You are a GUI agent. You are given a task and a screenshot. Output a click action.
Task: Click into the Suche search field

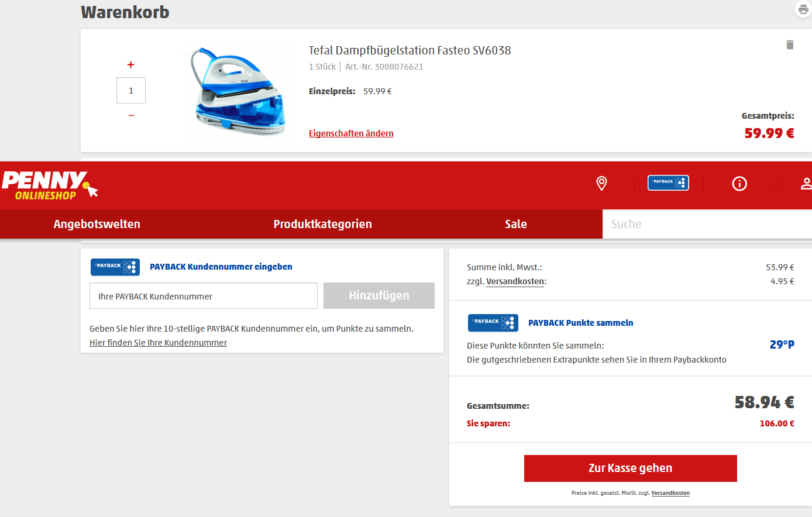tap(707, 224)
